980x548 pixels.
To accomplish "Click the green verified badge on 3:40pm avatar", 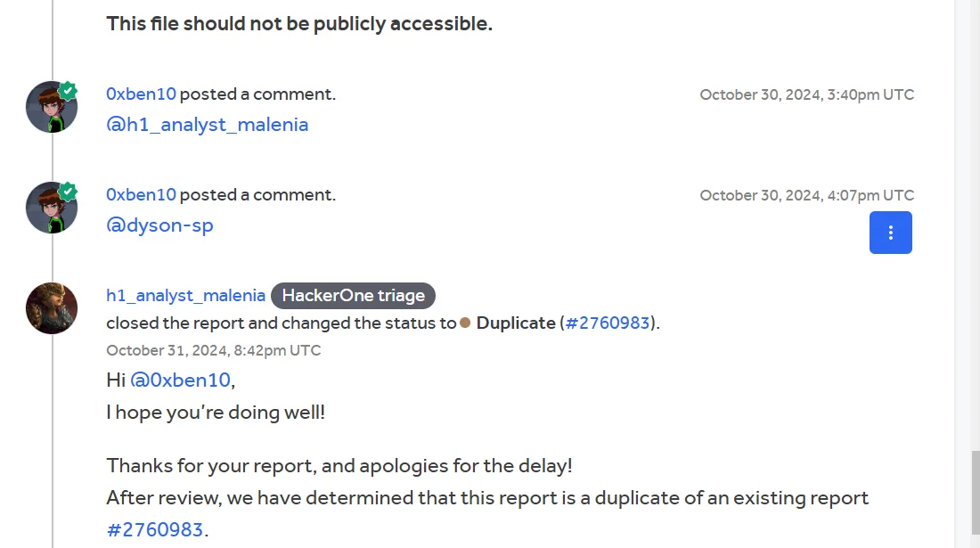I will click(x=68, y=91).
